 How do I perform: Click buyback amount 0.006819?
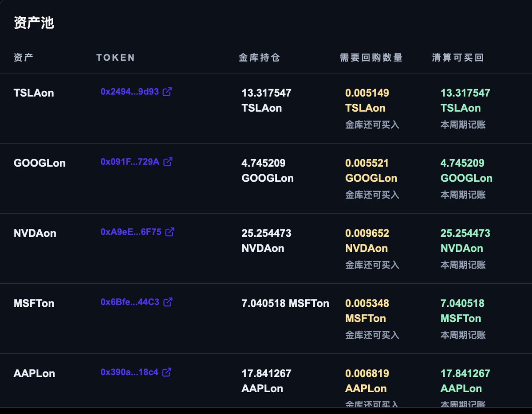point(367,374)
